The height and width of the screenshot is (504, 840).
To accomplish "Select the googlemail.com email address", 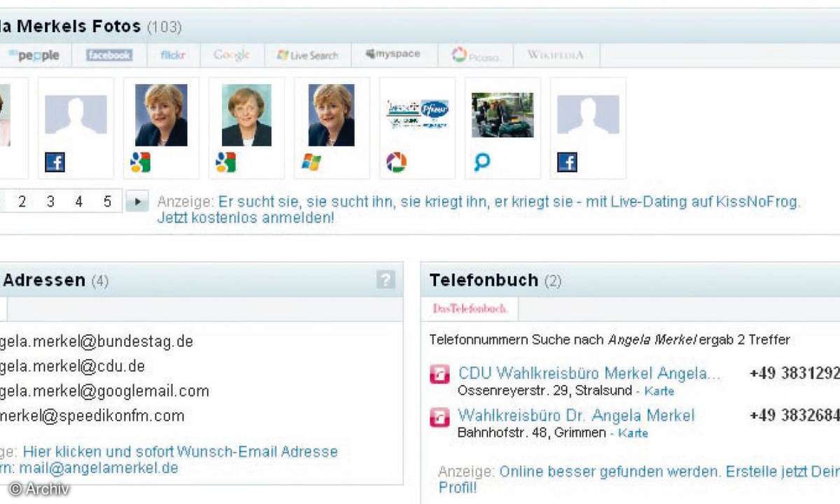I will (104, 391).
